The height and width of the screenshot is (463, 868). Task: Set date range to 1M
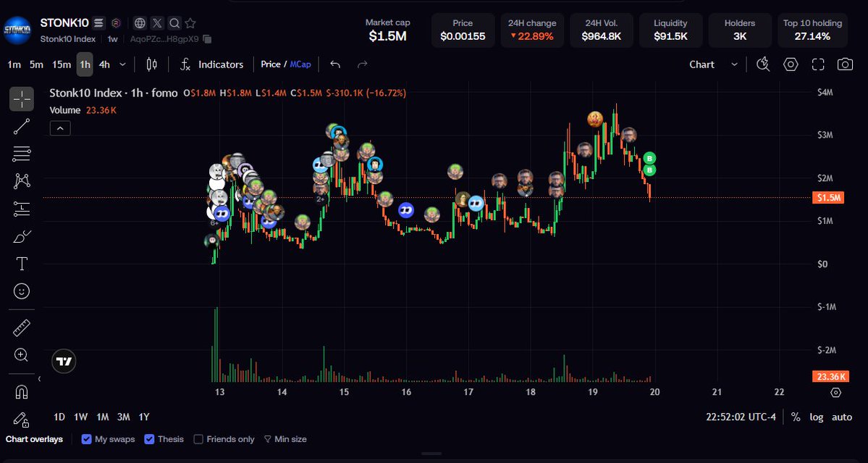tap(102, 417)
